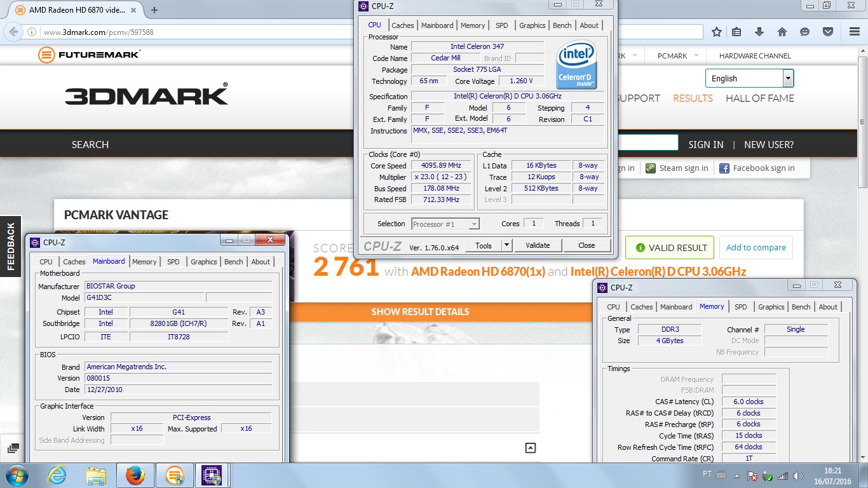The height and width of the screenshot is (488, 868).
Task: Switch to CPU-Z on the taskbar
Action: point(212,475)
